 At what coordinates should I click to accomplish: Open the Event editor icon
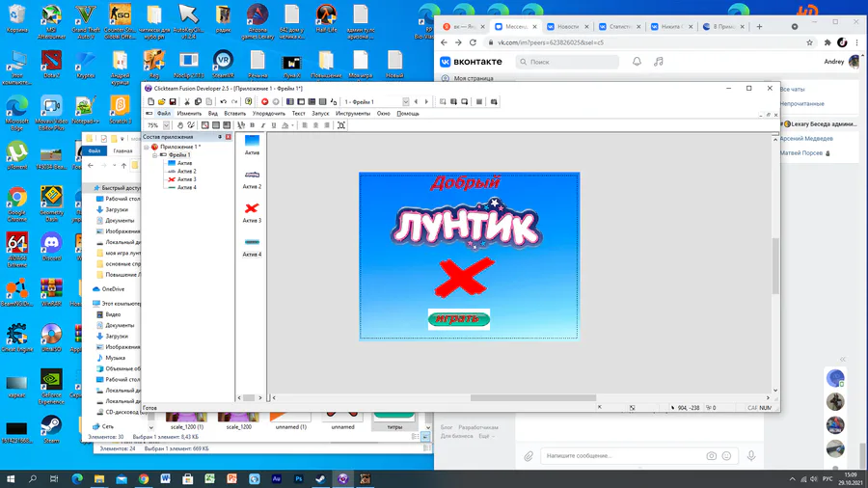[312, 102]
